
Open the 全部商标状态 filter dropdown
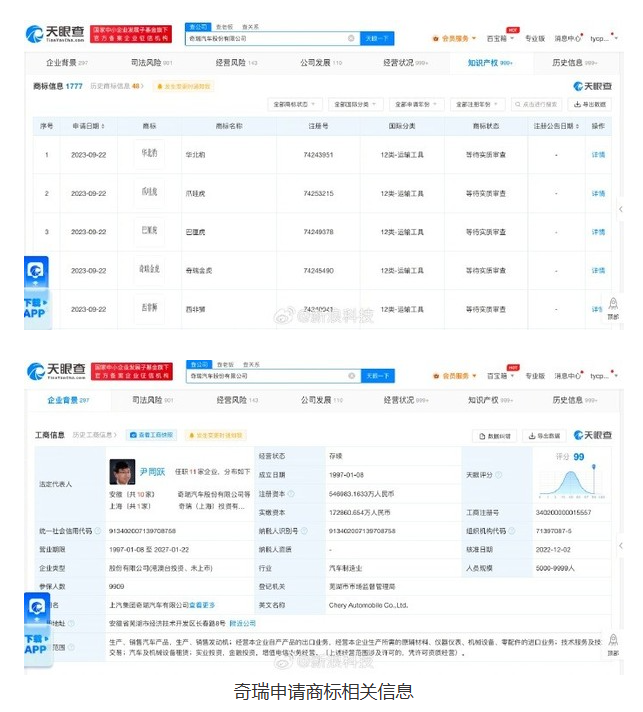click(x=295, y=104)
